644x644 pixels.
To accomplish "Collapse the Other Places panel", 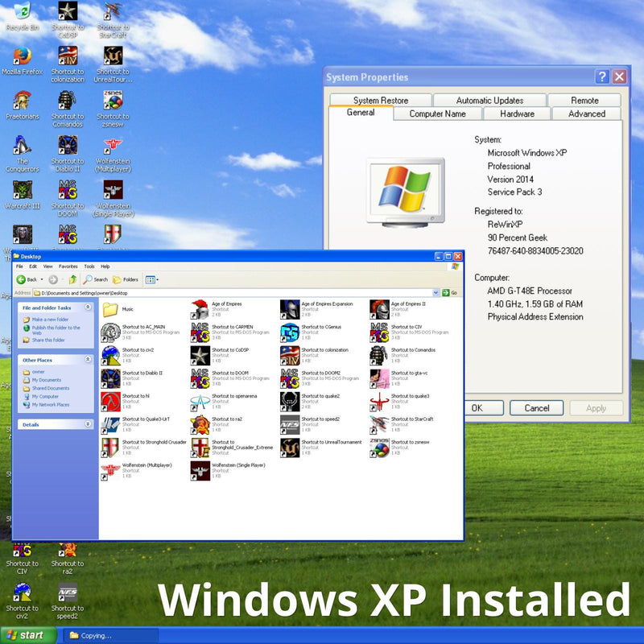I will click(x=88, y=359).
